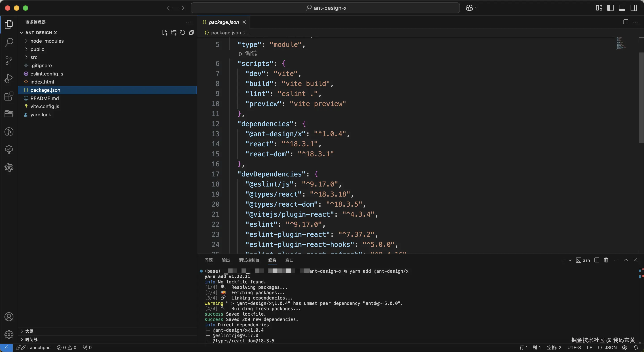Click the ant-design-x command center search box
The height and width of the screenshot is (352, 644).
point(325,8)
